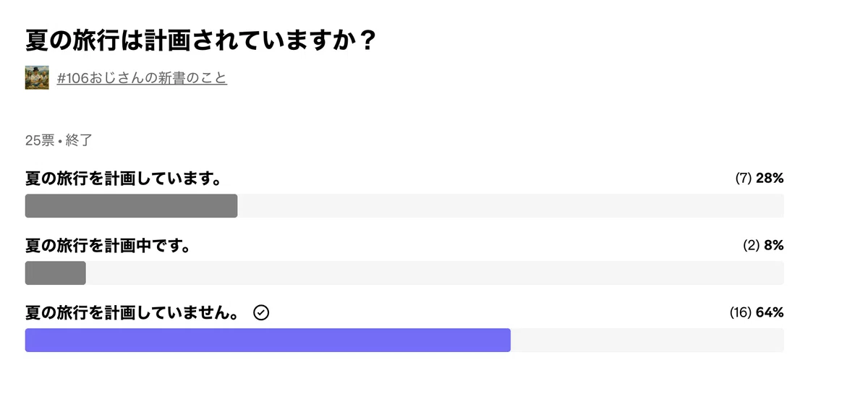Click the unfilled part of the 28% bar
Screen dimensions: 868x394
pyautogui.click(x=511, y=206)
